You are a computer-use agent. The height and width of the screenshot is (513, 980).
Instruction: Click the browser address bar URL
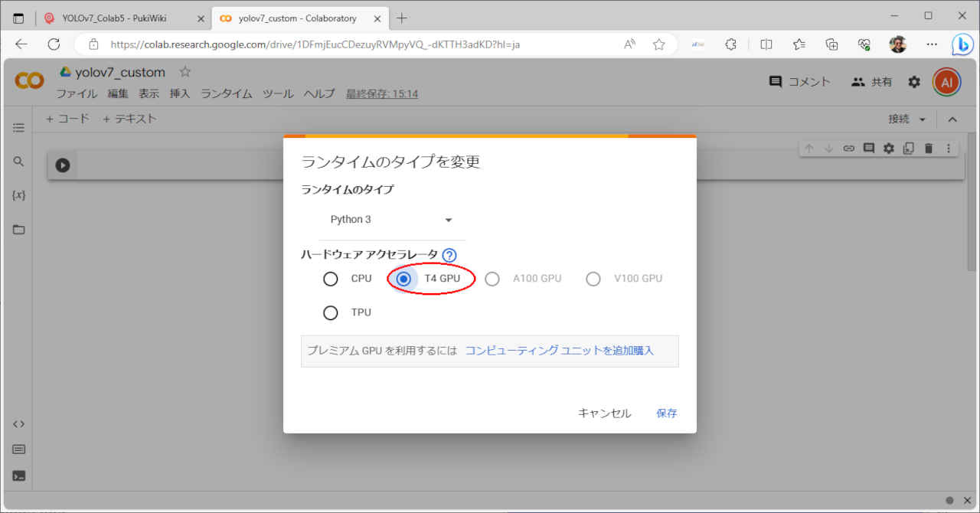pos(314,44)
